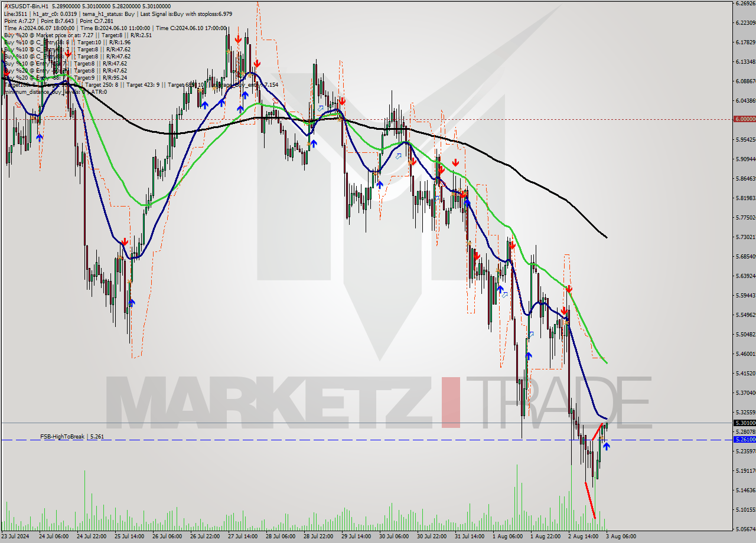Click the '26 Jul 22:00' time label
756x543 pixels.
pyautogui.click(x=205, y=537)
